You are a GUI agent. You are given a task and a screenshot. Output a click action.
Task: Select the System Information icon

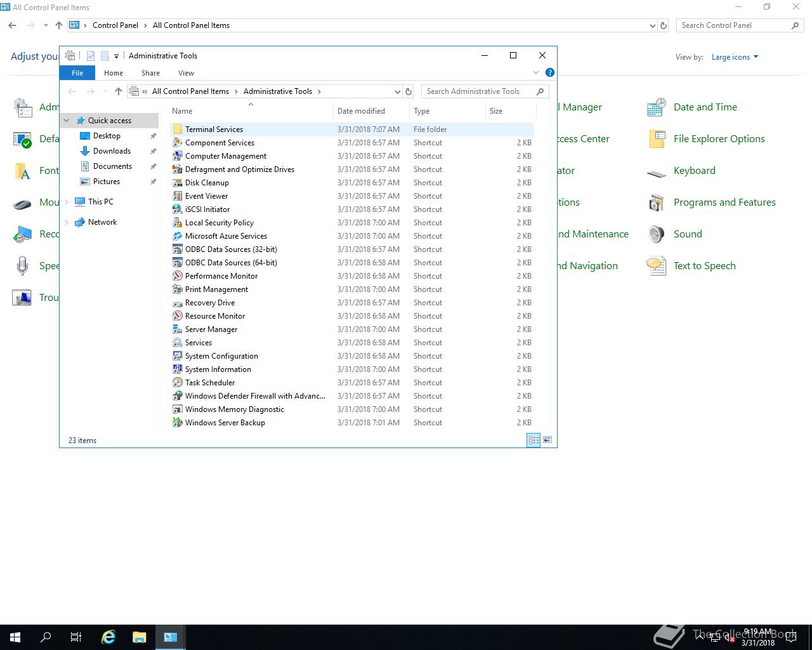[178, 369]
